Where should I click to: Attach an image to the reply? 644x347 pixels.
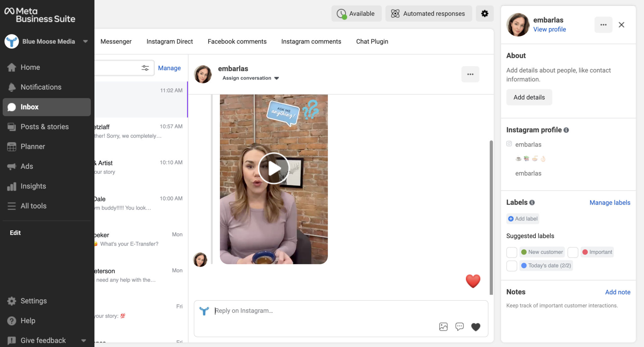point(443,327)
